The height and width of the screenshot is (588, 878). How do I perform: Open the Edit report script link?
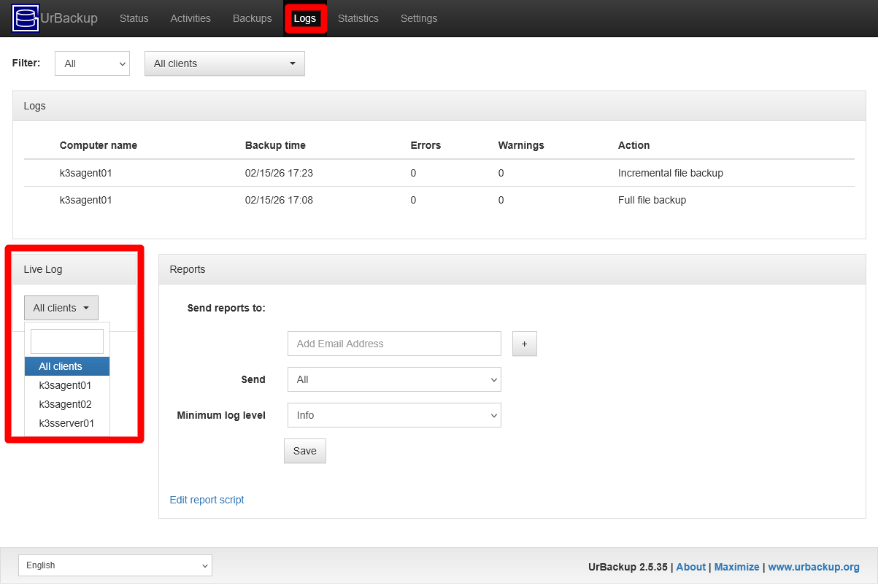point(207,500)
